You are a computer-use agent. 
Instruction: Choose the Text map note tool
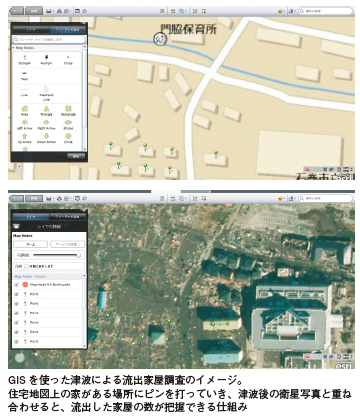[x=24, y=76]
